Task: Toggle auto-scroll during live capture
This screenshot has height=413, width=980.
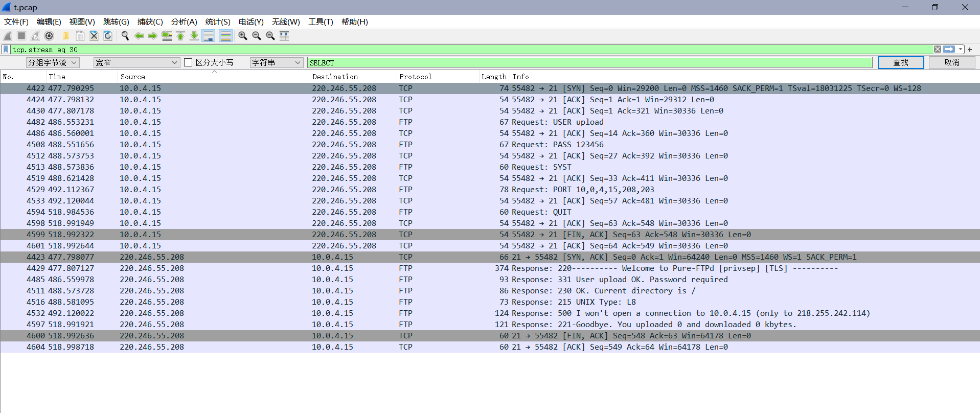Action: [x=209, y=36]
